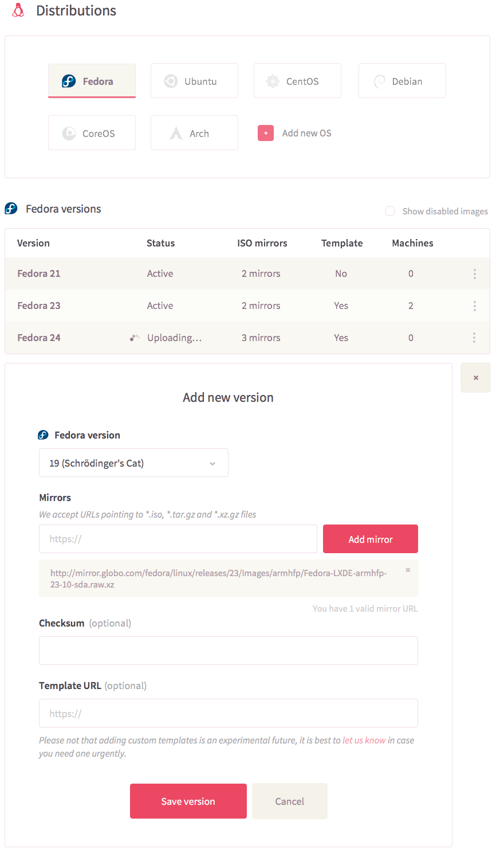Viewport: 504px width, 857px height.
Task: Click 'You have 1 valid mirror URL' text
Action: (x=365, y=608)
